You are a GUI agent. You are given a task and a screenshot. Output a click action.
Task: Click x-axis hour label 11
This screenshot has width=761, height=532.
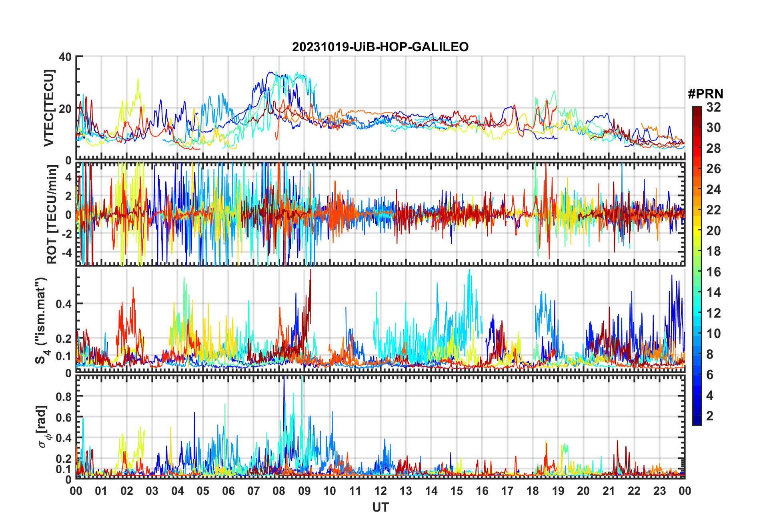[x=355, y=491]
